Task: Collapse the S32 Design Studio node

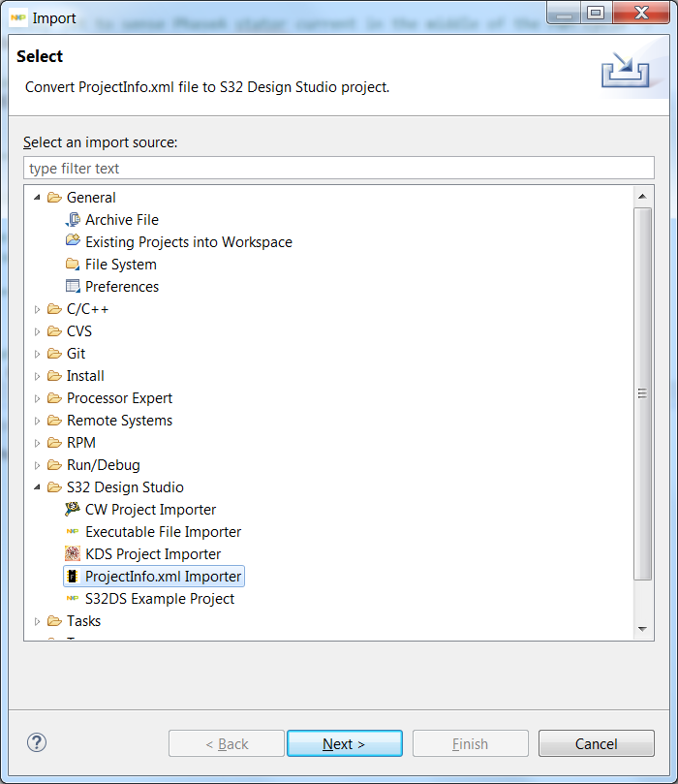Action: pyautogui.click(x=37, y=487)
